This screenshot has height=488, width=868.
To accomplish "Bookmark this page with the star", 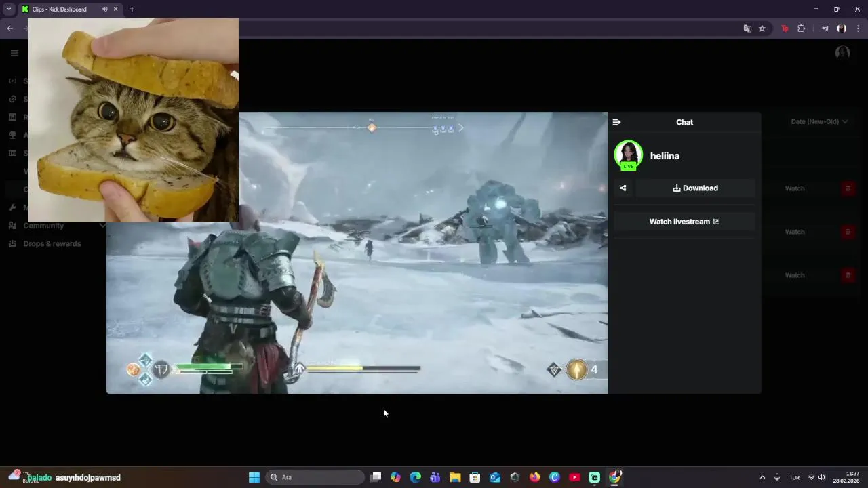I will pos(762,28).
